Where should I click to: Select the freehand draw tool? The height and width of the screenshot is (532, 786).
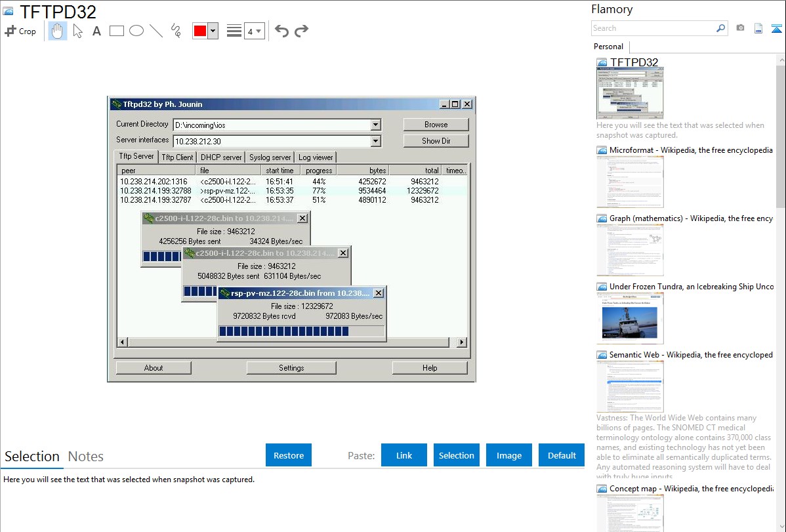pos(176,31)
